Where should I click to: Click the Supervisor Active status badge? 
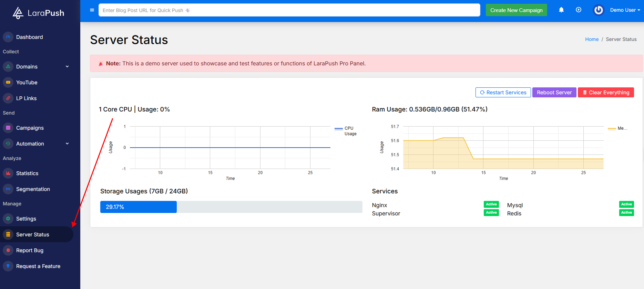491,213
